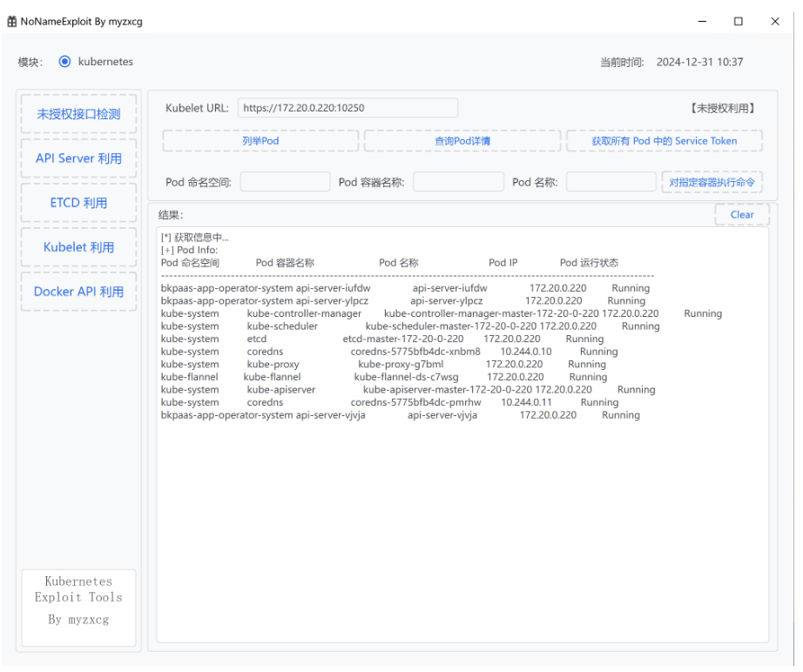
Task: Maximize the NoNameExploit window
Action: [x=739, y=22]
